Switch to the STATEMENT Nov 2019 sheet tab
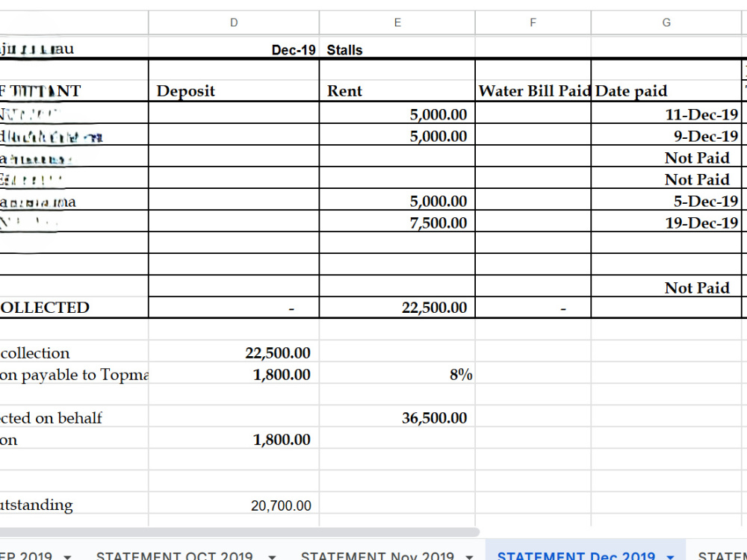The image size is (747, 560). pyautogui.click(x=377, y=556)
